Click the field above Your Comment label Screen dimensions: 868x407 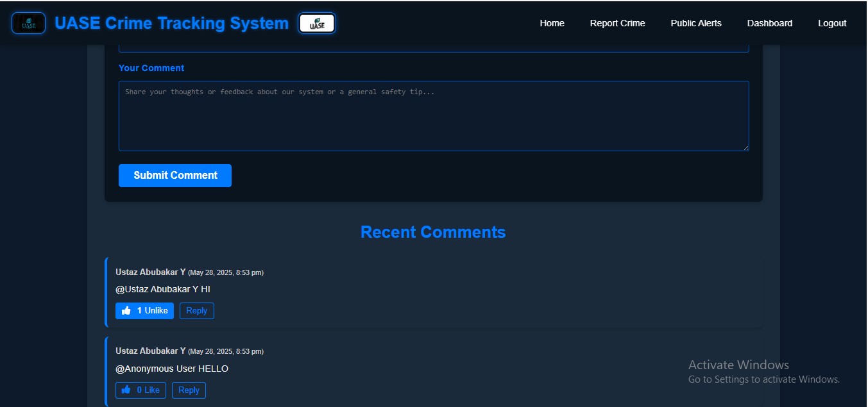tap(433, 44)
